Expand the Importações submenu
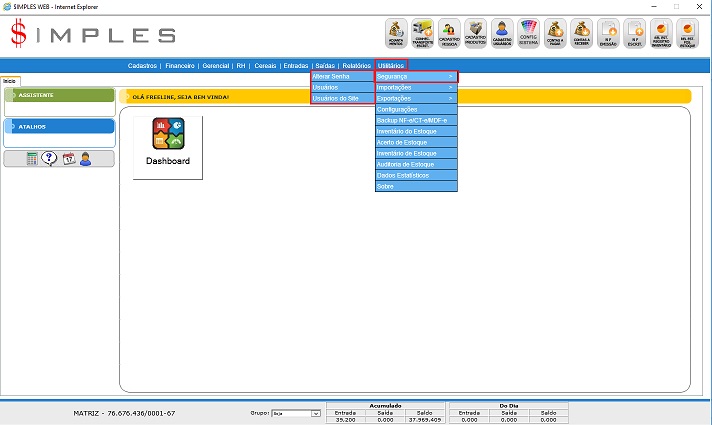 pos(416,87)
